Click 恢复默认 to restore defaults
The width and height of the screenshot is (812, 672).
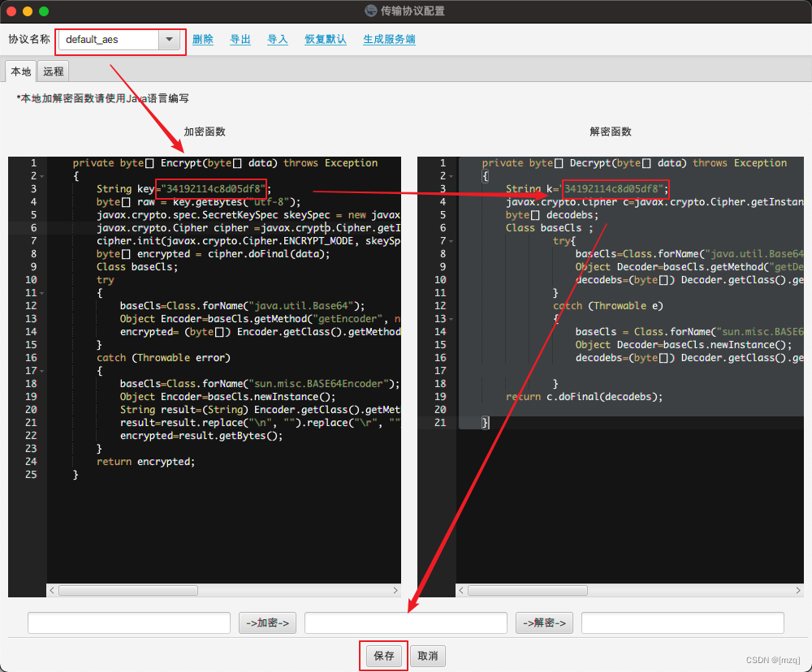(325, 38)
